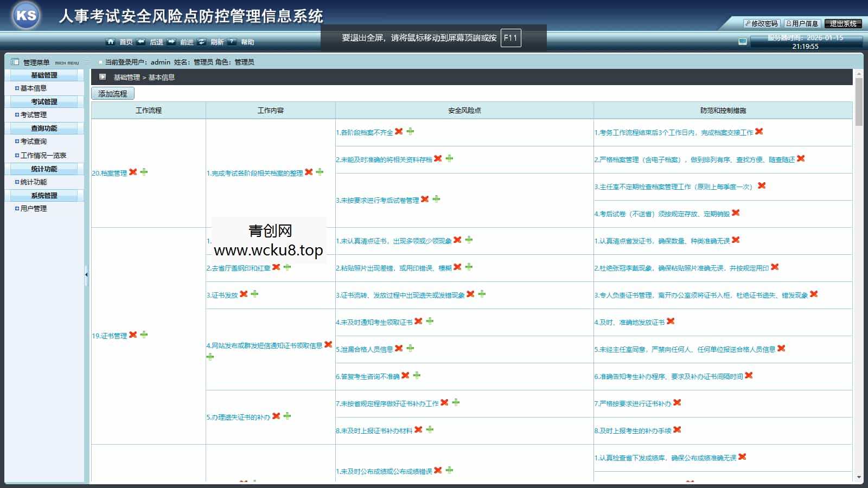Expand 基本信息 in the management menu
The width and height of the screenshot is (868, 488).
pyautogui.click(x=34, y=88)
